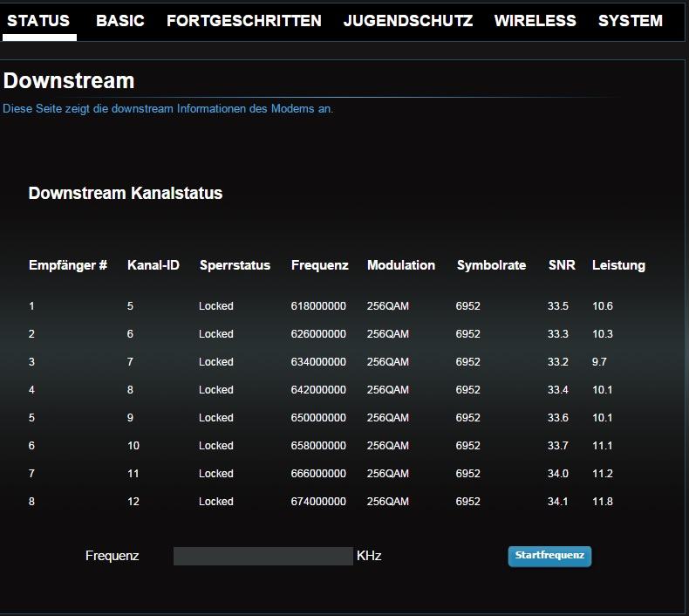Click the Empfänger # column header
This screenshot has height=616, width=689.
pos(68,265)
